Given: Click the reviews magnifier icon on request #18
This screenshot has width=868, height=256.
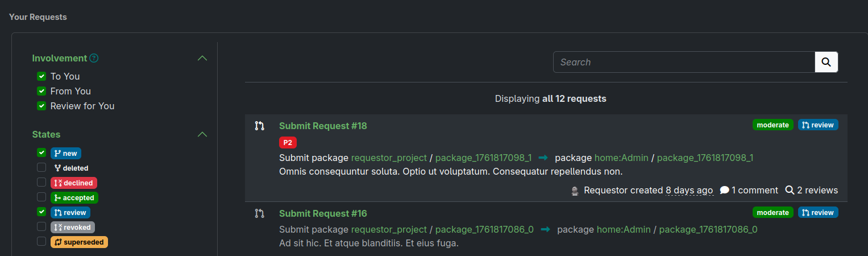Looking at the screenshot, I should point(790,190).
